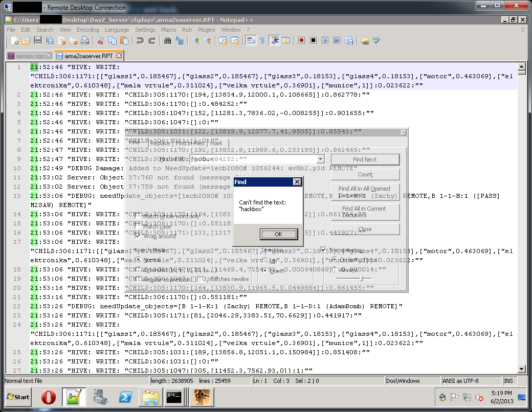This screenshot has height=412, width=532.
Task: Click the New file toolbar icon
Action: click(15, 41)
